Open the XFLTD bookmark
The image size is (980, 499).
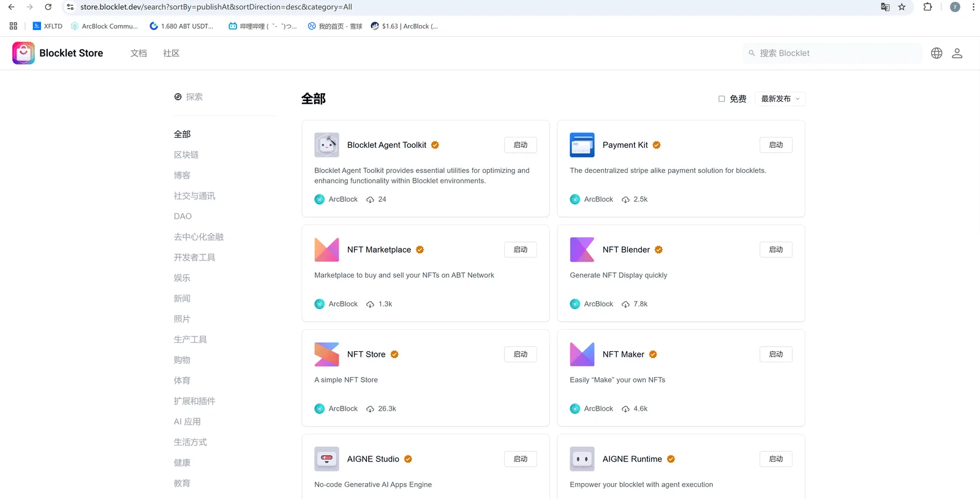pos(47,26)
